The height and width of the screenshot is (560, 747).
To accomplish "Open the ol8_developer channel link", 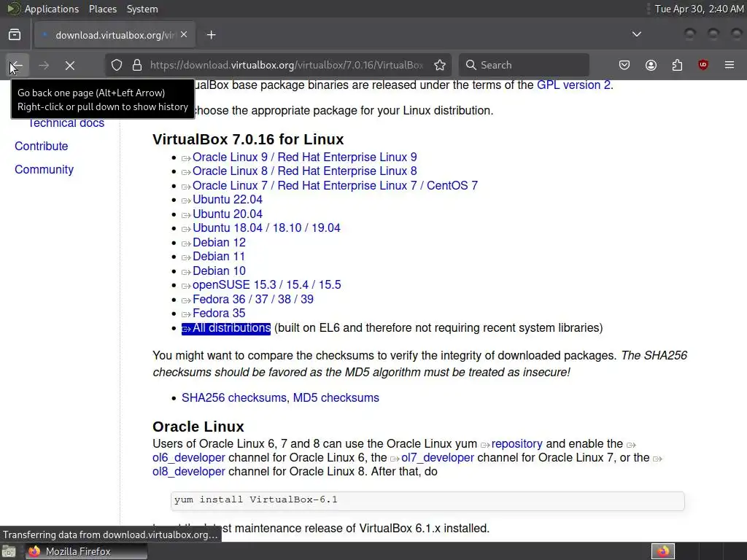I will (x=189, y=472).
